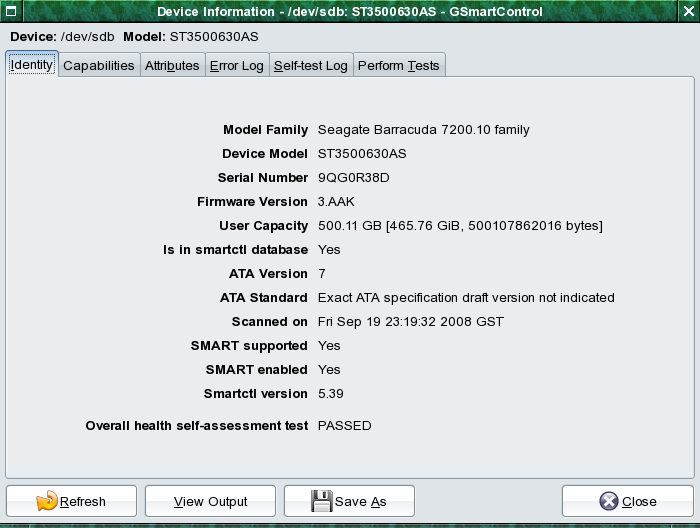
Task: Click the firmware version 3.AAK
Action: (x=337, y=202)
